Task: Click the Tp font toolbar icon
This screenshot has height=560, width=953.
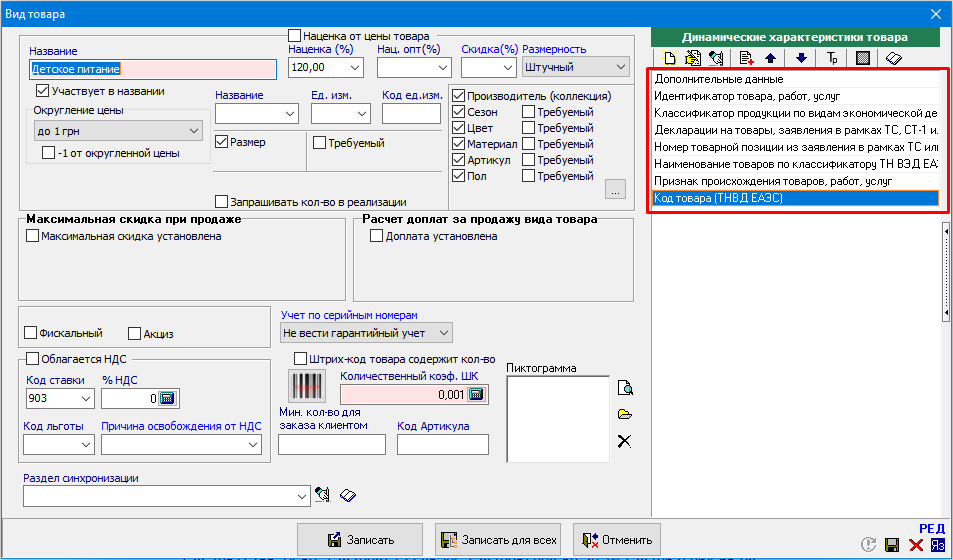Action: (832, 58)
